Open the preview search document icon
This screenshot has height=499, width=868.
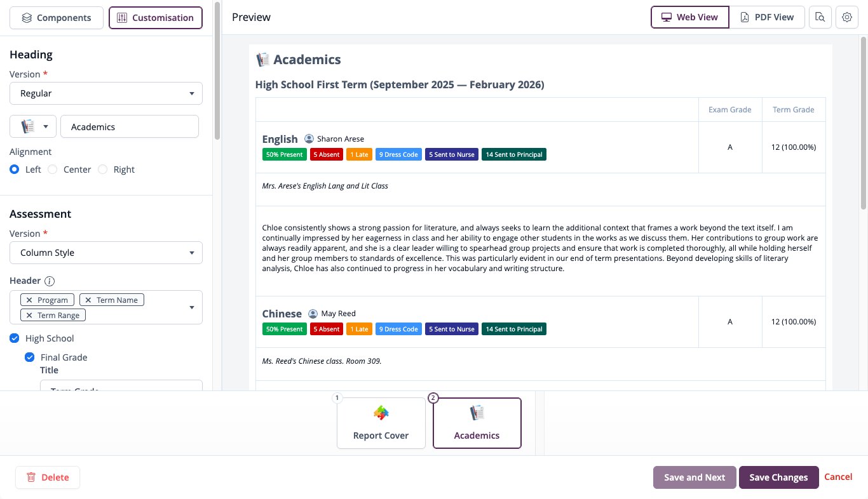820,17
